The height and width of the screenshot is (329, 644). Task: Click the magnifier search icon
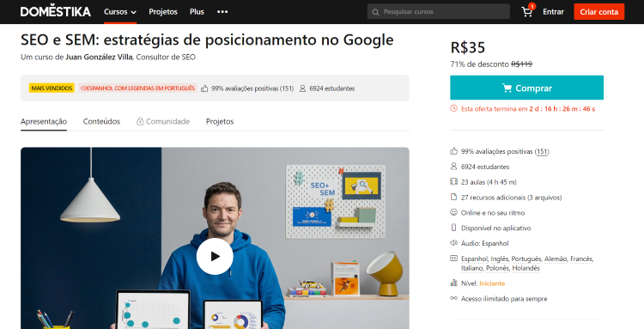pos(375,12)
